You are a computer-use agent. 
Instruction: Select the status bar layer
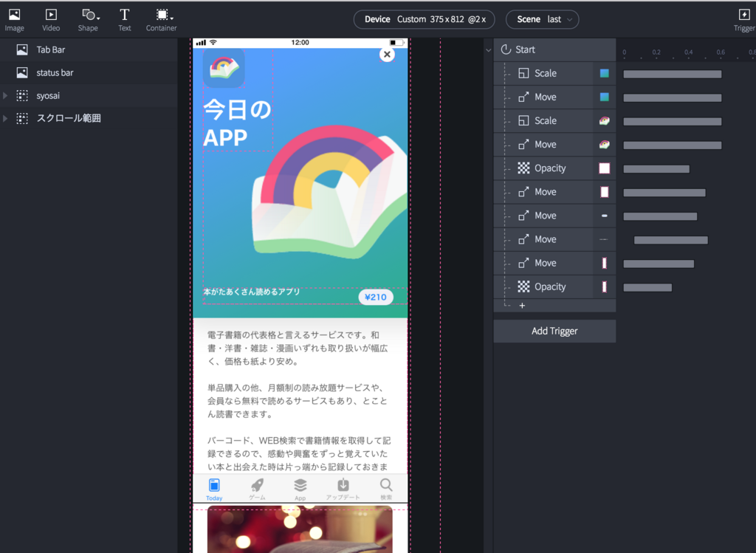click(89, 73)
